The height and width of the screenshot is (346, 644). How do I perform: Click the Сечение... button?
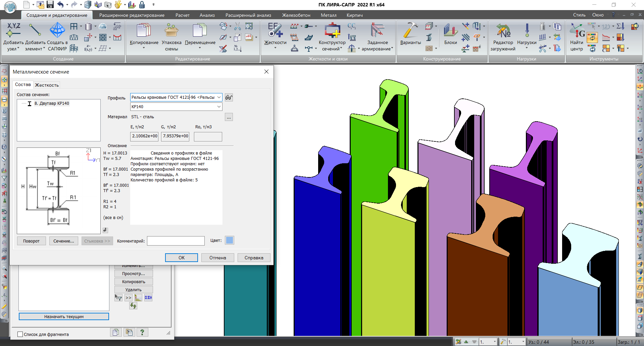click(x=64, y=241)
